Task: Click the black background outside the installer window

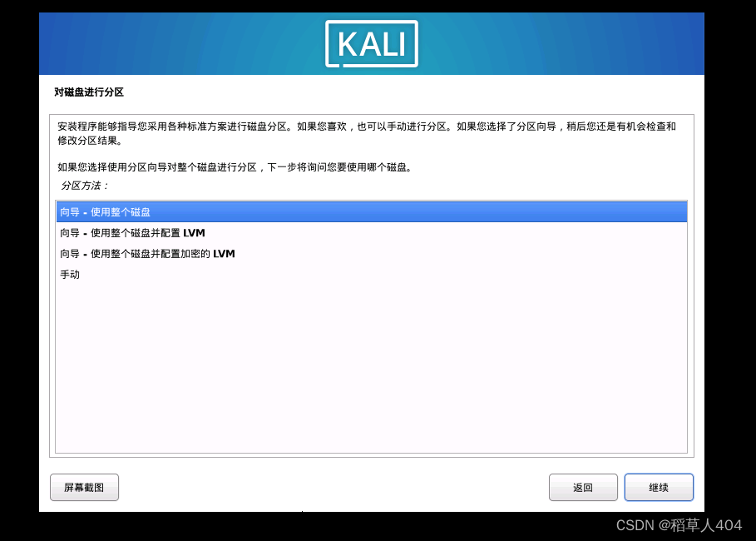Action: (x=19, y=270)
